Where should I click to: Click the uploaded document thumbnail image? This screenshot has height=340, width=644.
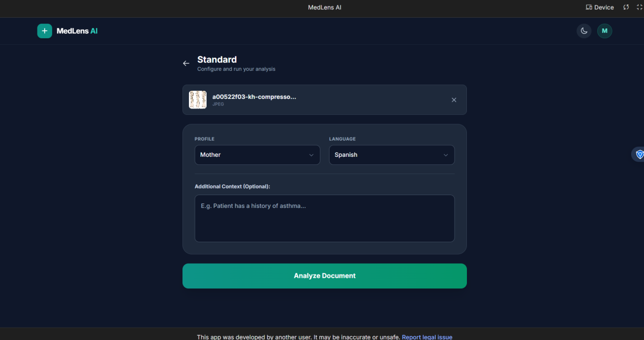[x=197, y=100]
